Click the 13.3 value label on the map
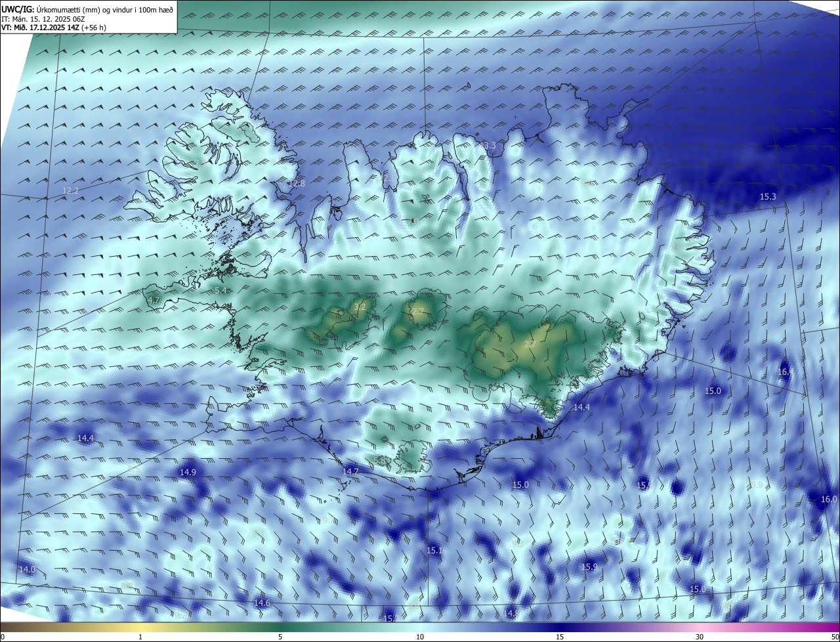 click(x=488, y=145)
